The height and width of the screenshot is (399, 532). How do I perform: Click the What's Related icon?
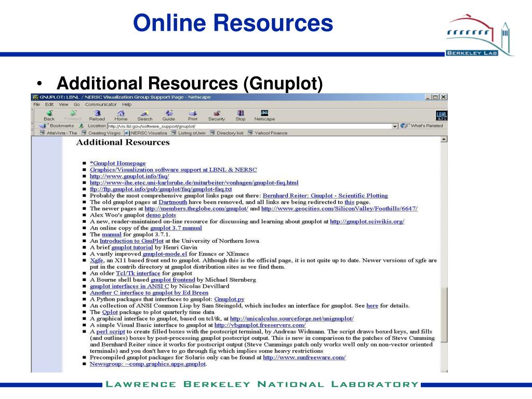404,126
